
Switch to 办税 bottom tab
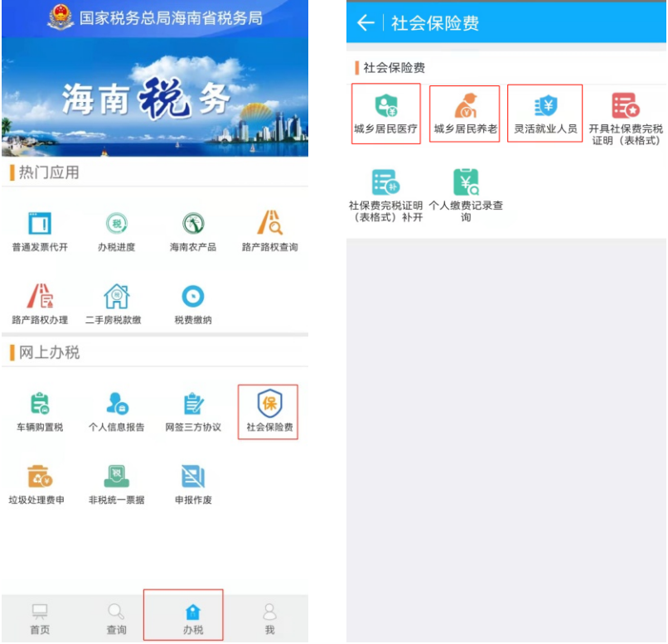[193, 618]
